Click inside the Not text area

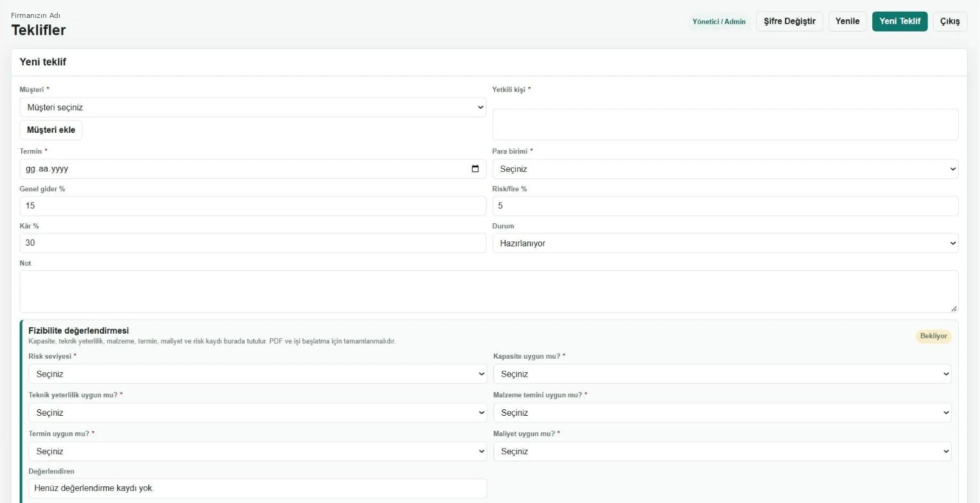click(489, 291)
